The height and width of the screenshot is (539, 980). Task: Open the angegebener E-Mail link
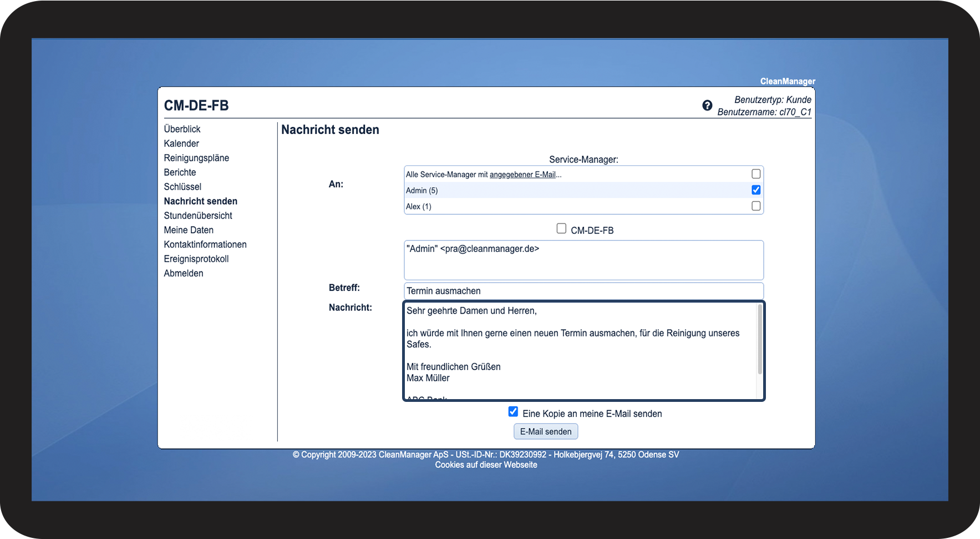(x=522, y=174)
